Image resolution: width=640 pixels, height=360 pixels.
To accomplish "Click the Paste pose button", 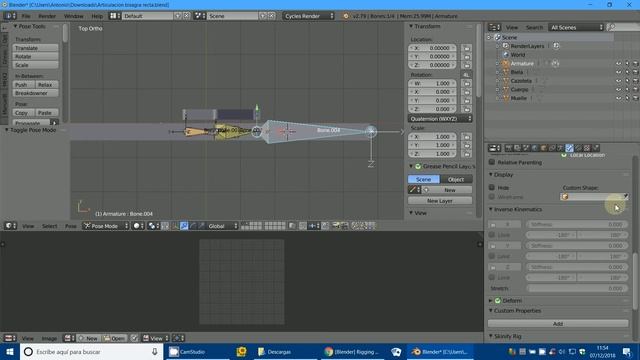I will click(x=47, y=113).
